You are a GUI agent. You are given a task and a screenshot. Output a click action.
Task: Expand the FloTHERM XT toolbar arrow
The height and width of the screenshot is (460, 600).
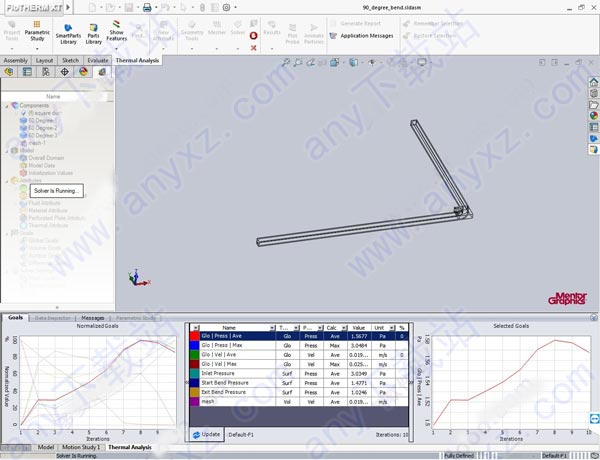[68, 7]
